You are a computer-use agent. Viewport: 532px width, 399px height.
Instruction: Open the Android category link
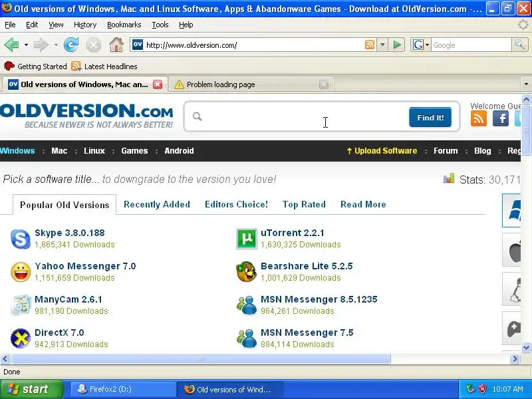pyautogui.click(x=179, y=151)
